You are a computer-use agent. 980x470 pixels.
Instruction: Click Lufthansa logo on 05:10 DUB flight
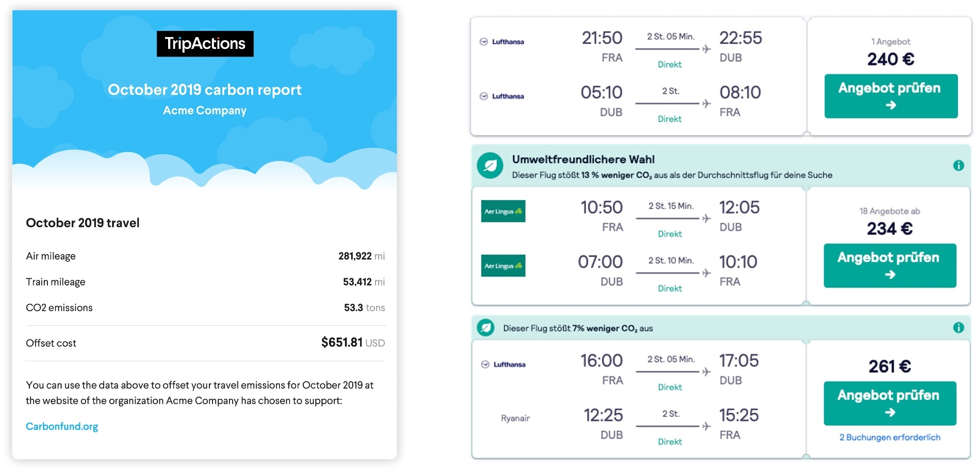coord(502,96)
